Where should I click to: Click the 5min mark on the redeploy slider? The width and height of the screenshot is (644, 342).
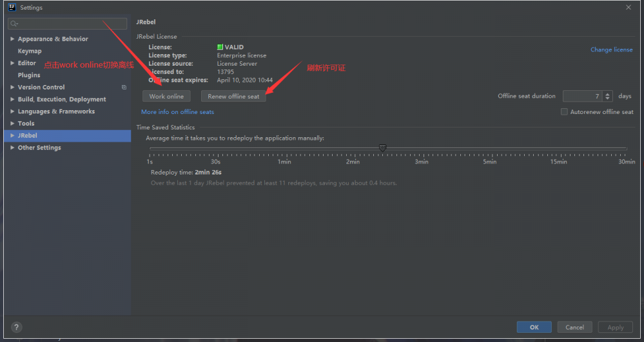(x=489, y=162)
